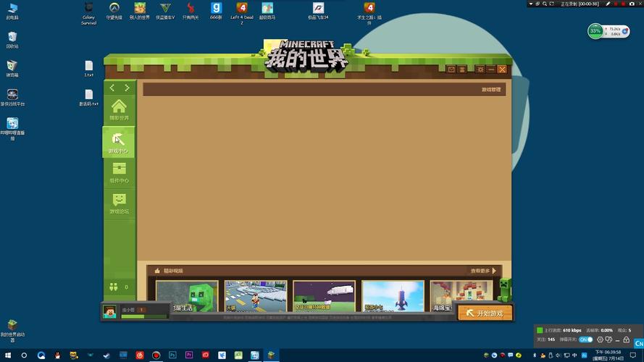Open the 游戏论坛 chat bubble icon
The width and height of the screenshot is (644, 362).
coord(119,203)
